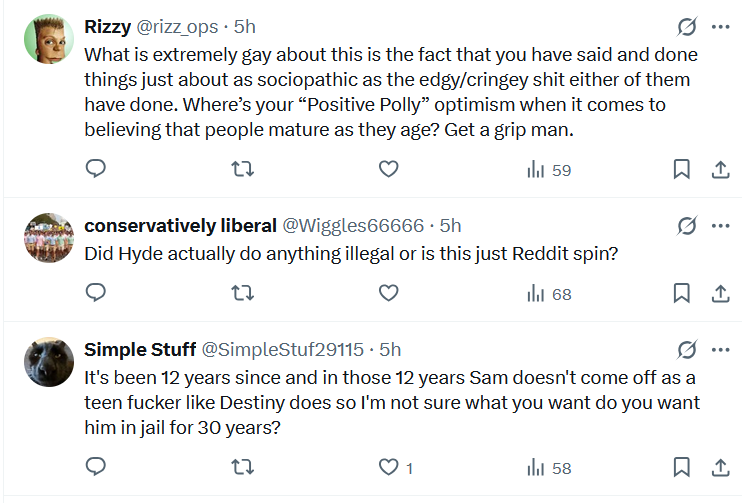Like conservatively liberal's post
742x503 pixels.
(x=389, y=293)
